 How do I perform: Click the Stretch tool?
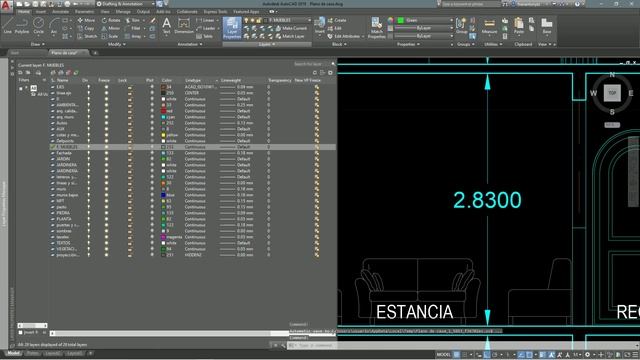pyautogui.click(x=87, y=36)
